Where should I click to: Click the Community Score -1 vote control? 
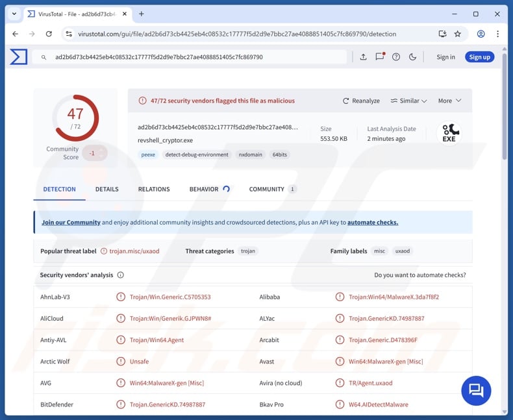pos(95,153)
